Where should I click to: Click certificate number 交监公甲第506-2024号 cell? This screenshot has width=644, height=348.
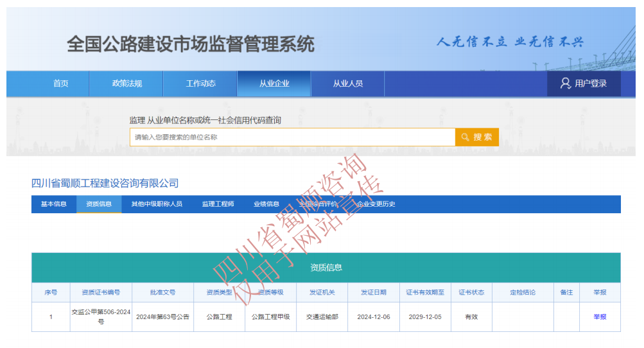101,317
